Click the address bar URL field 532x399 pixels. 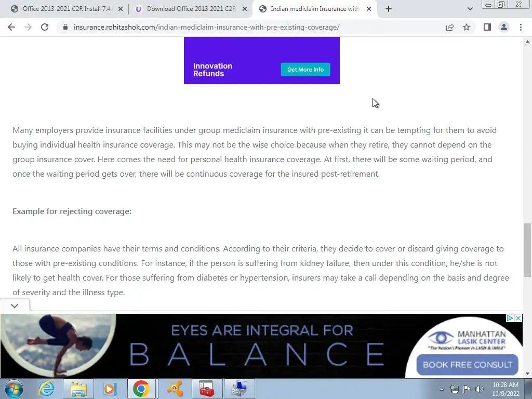pyautogui.click(x=206, y=27)
